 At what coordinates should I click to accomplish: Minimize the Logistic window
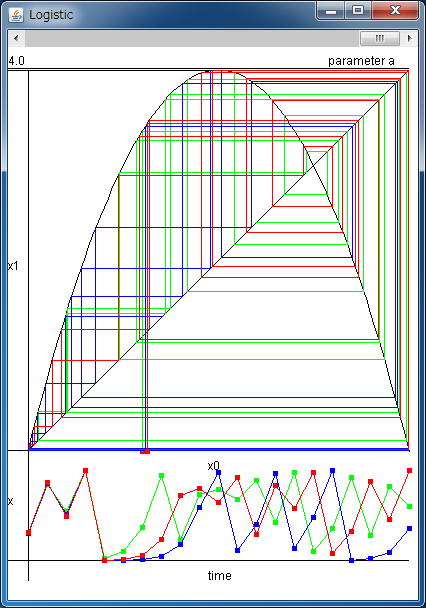pos(331,10)
